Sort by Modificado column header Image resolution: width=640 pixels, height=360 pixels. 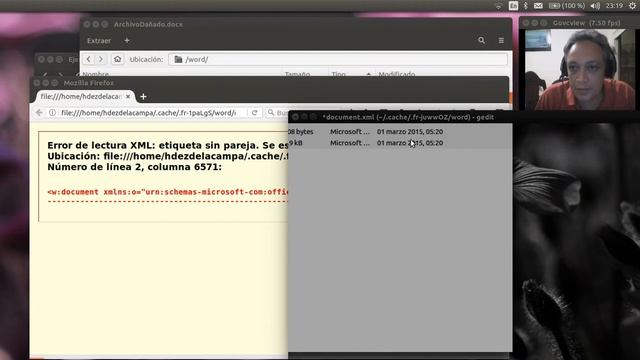point(396,74)
